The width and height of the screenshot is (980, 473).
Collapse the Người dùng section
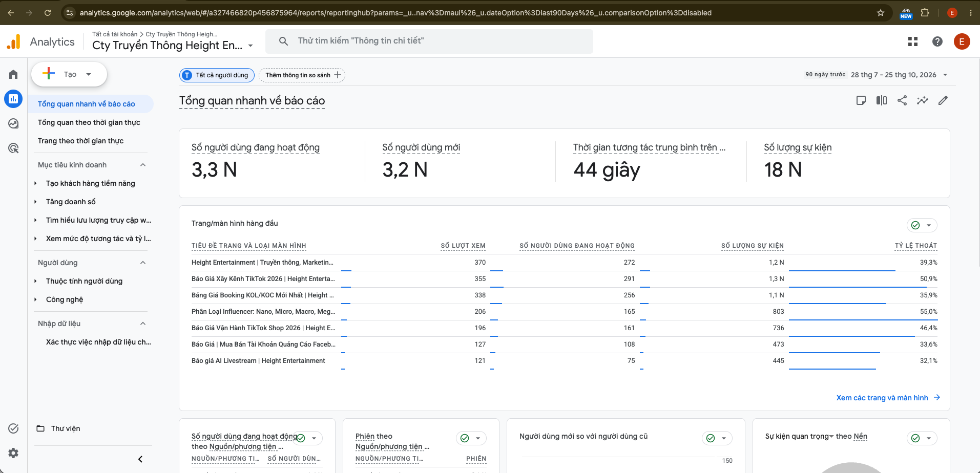143,263
